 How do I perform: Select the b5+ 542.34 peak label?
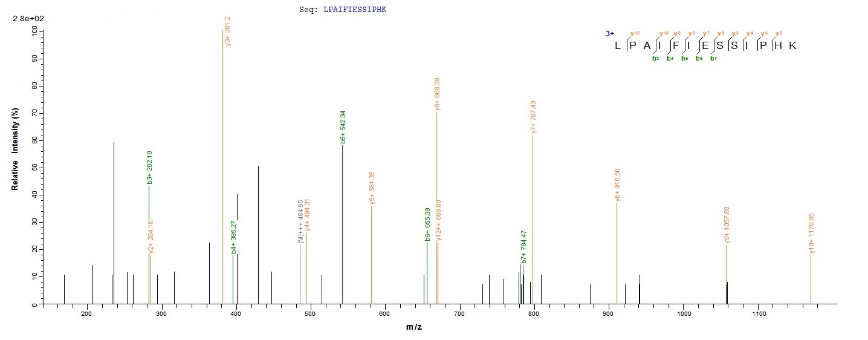click(343, 128)
